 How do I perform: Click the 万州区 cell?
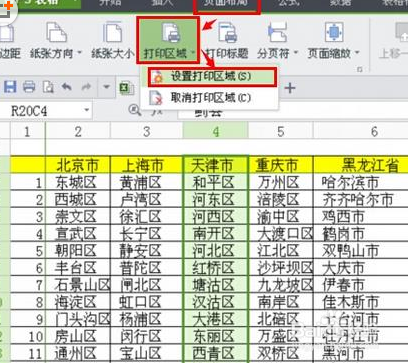click(281, 182)
